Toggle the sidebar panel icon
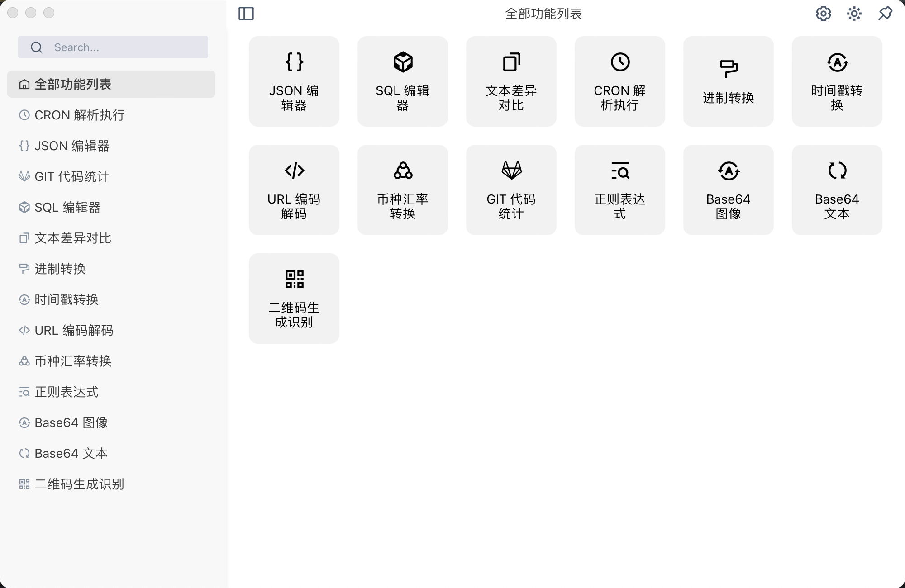The image size is (905, 588). coord(246,14)
